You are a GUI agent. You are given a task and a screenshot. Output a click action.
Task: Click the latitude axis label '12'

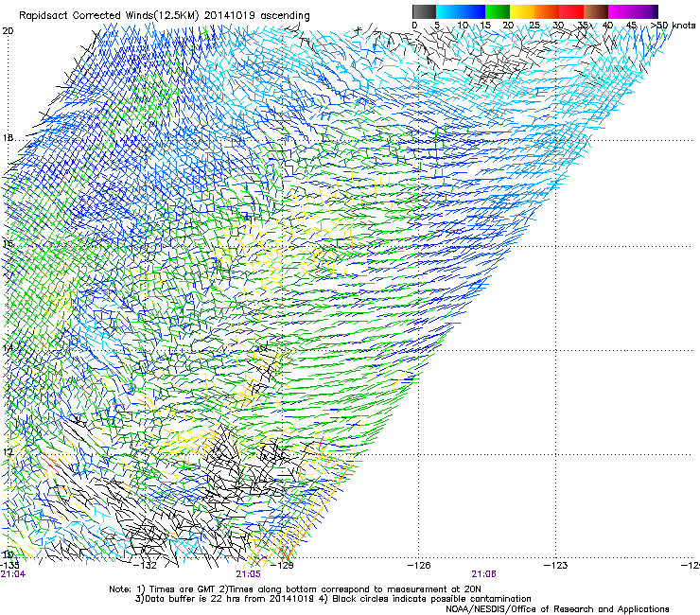pos(8,452)
